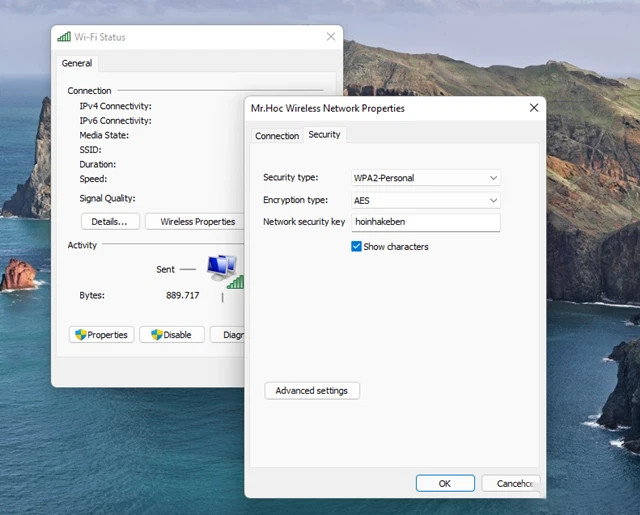Click the Duration label
Viewport: 640px width, 515px height.
[x=98, y=164]
